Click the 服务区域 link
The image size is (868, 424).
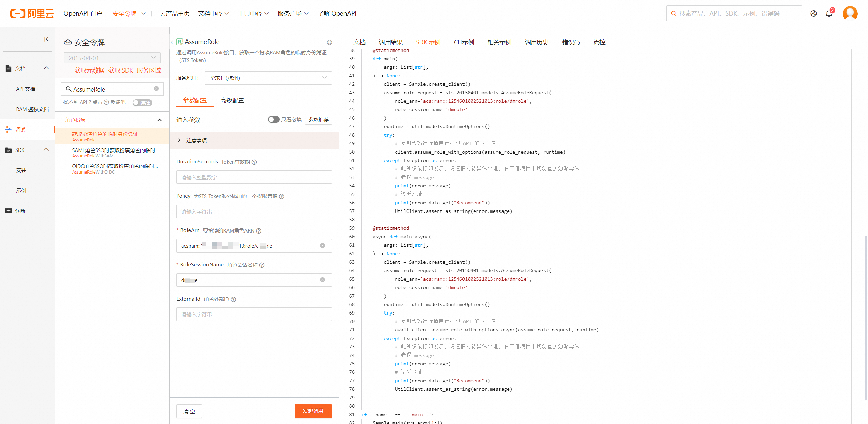[x=149, y=70]
